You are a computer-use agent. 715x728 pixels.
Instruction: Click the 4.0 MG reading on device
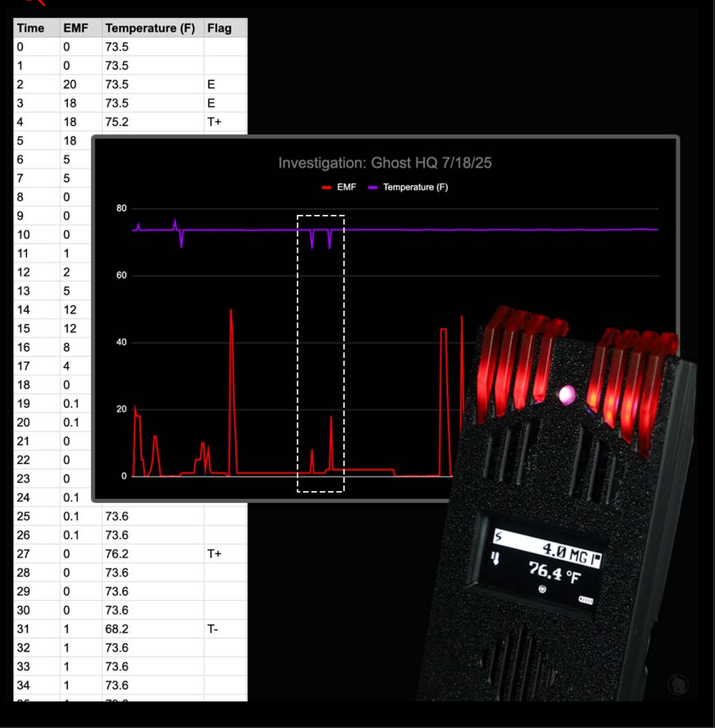(565, 552)
